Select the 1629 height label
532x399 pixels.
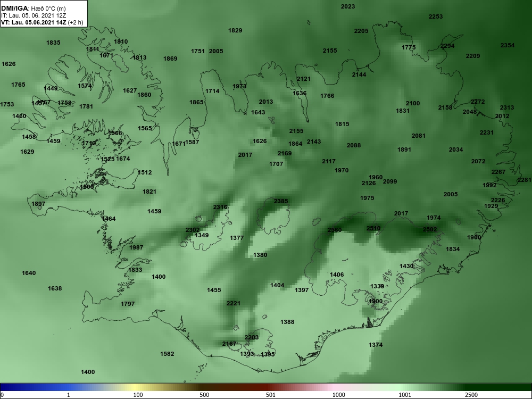click(x=27, y=152)
